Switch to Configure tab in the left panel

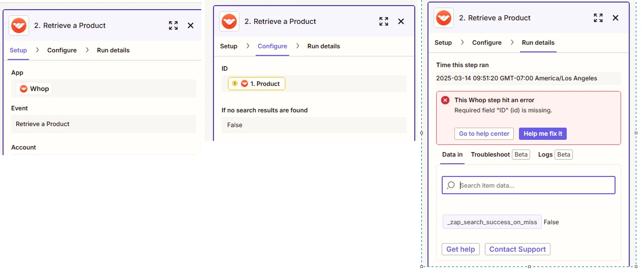click(x=62, y=50)
